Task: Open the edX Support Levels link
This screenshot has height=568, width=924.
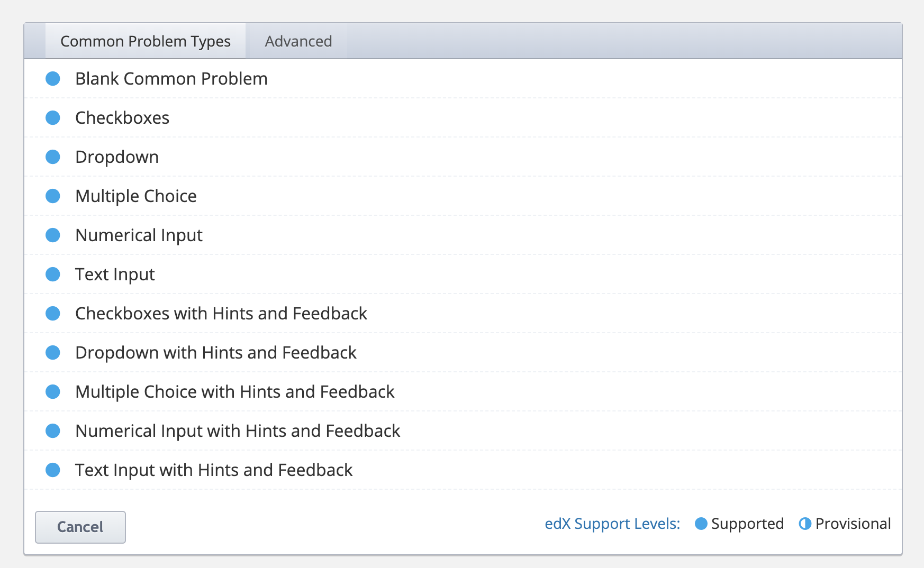Action: (612, 524)
